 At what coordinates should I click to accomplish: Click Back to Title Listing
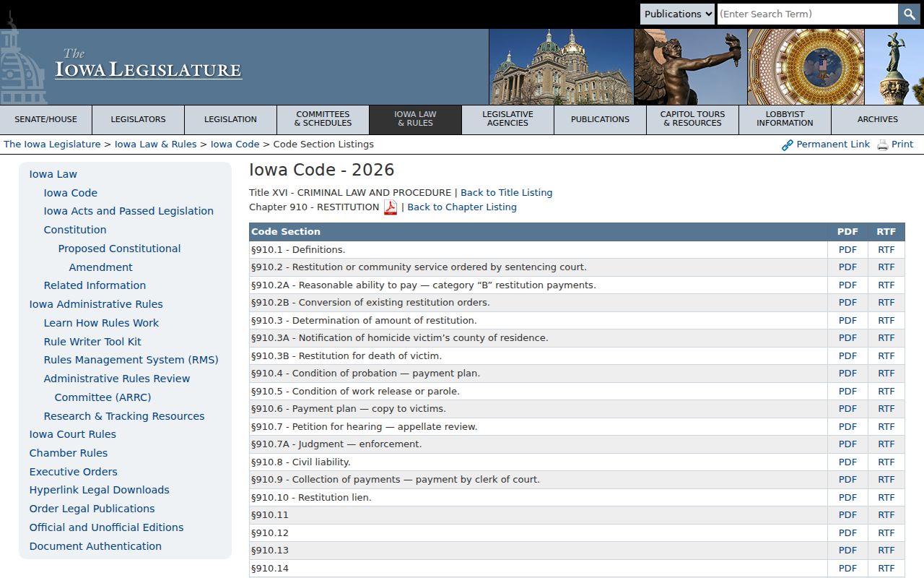click(x=507, y=193)
